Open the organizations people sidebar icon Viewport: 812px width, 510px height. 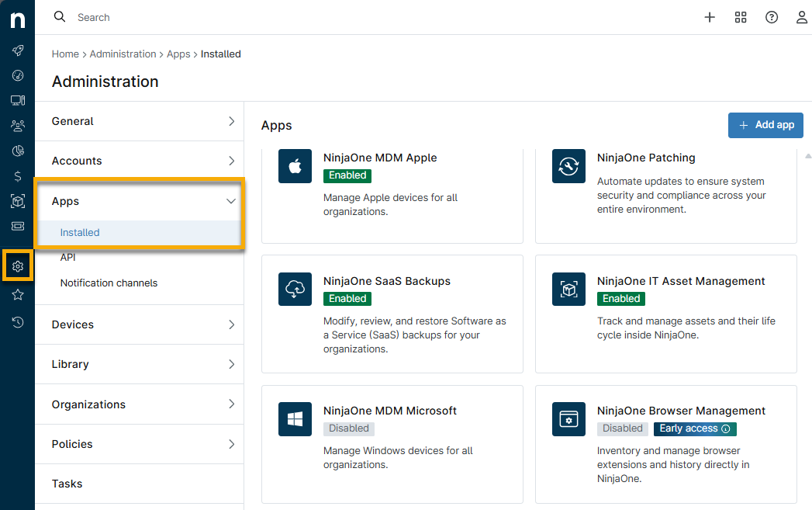click(18, 126)
